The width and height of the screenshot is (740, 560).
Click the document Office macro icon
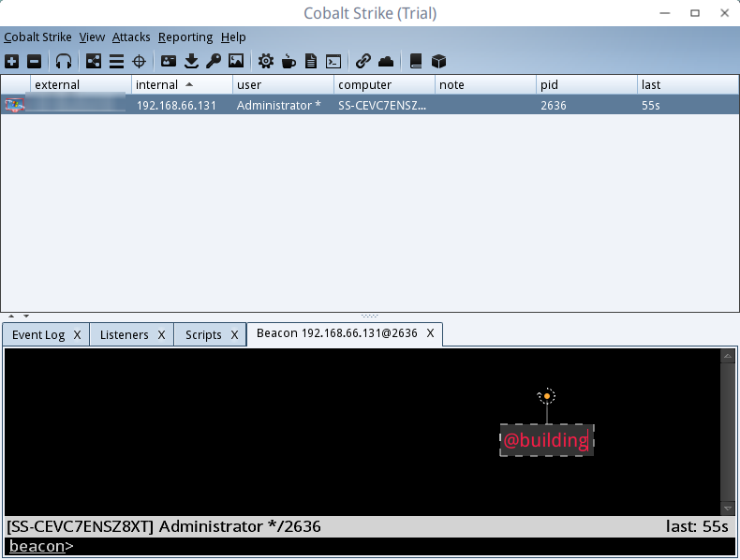311,61
